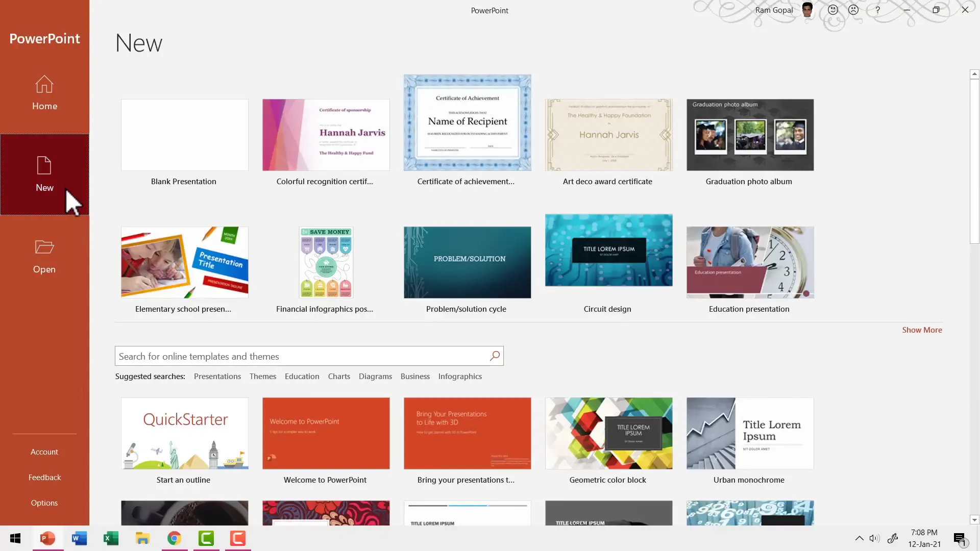980x551 pixels.
Task: Choose Art deco award certificate template
Action: click(608, 135)
